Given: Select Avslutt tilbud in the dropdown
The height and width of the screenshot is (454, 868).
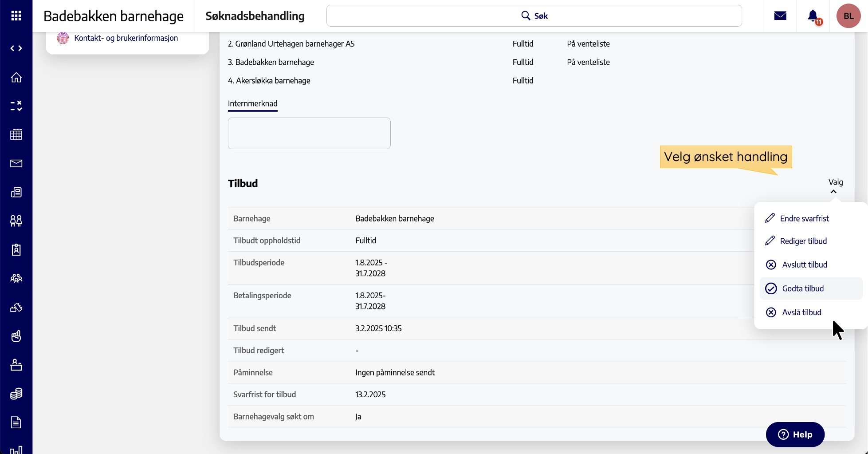Looking at the screenshot, I should coord(804,265).
